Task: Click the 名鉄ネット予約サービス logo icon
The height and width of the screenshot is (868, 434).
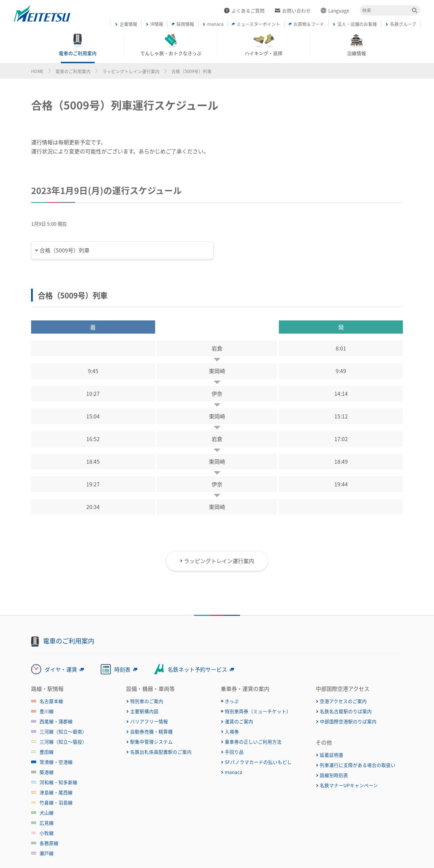Action: (x=159, y=669)
